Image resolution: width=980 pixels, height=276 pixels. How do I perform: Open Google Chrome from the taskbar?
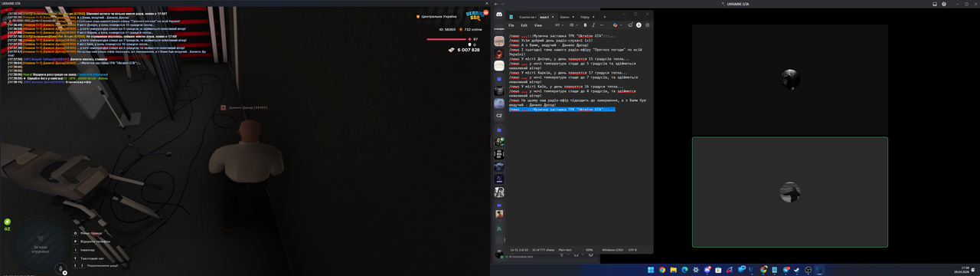coord(662,270)
